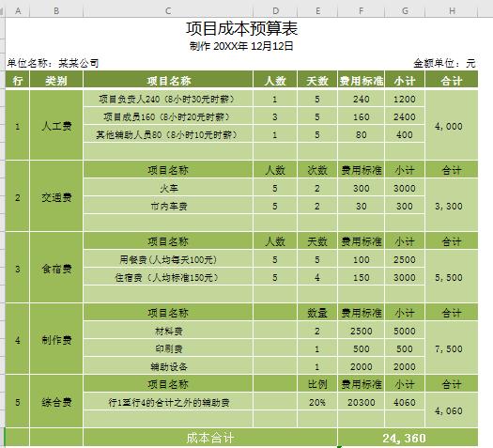This screenshot has height=448, width=493.
Task: Select the 材料费 item cell
Action: pyautogui.click(x=168, y=331)
